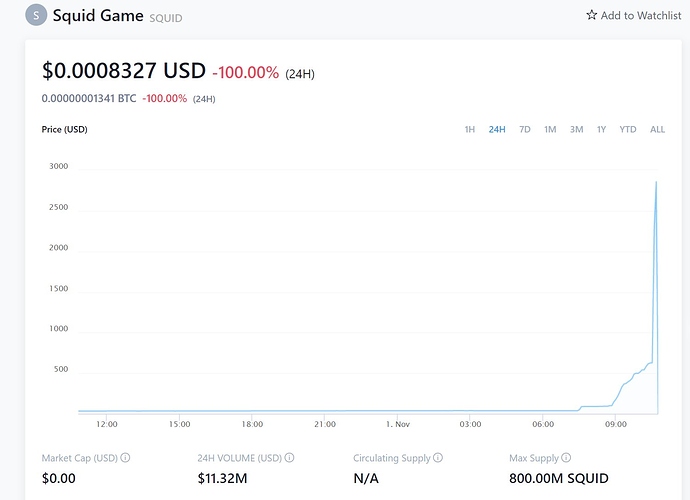690x500 pixels.
Task: Switch chart to 1H range
Action: pos(470,129)
